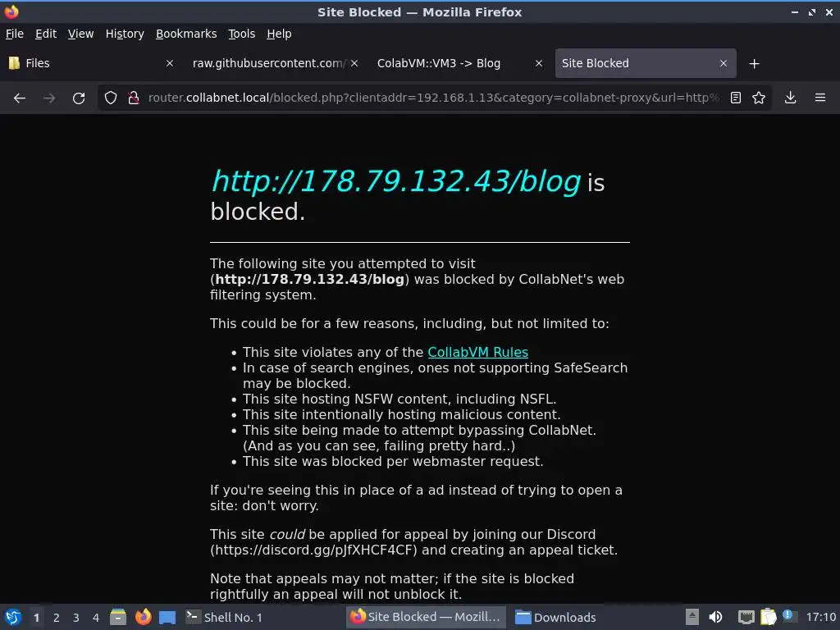Open the Help menu
840x630 pixels.
click(279, 34)
